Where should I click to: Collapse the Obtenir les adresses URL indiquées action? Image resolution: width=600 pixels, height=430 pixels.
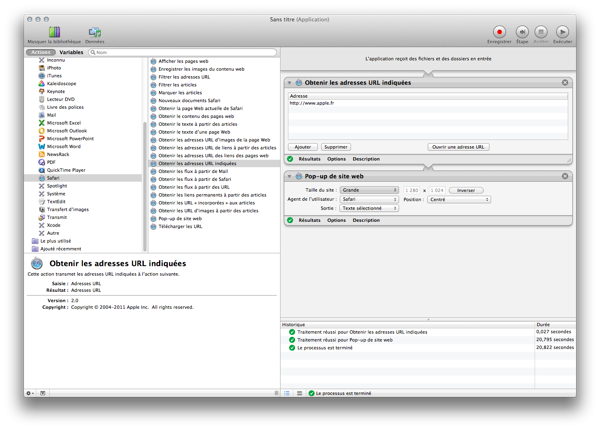tap(290, 82)
